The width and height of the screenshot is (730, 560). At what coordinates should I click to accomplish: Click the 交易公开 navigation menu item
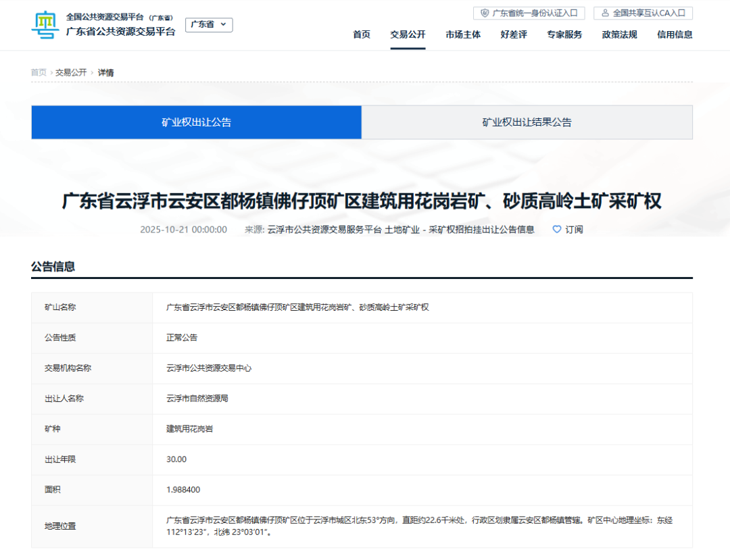point(408,34)
